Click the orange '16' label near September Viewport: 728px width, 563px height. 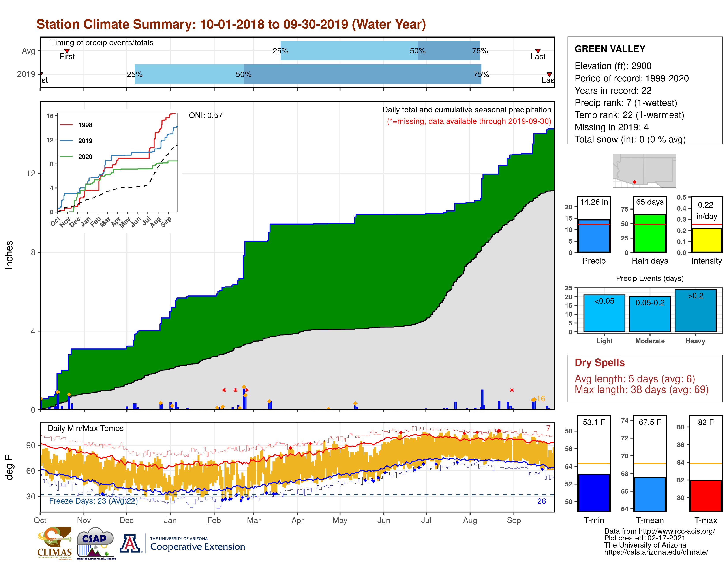pyautogui.click(x=541, y=399)
